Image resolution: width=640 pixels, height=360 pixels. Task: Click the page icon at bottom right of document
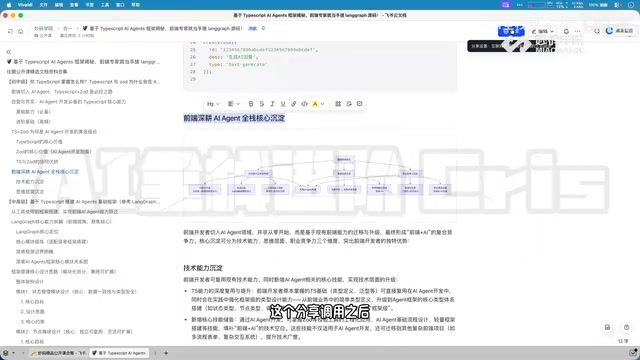607,327
